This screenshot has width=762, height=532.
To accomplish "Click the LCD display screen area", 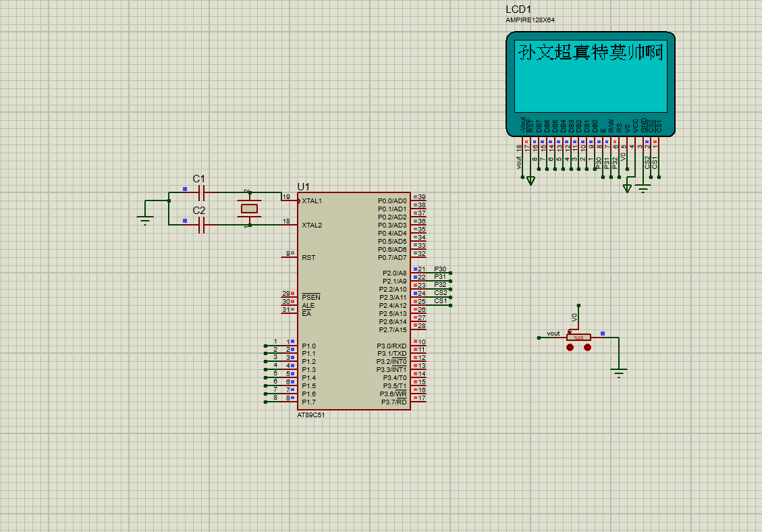I will pos(591,76).
